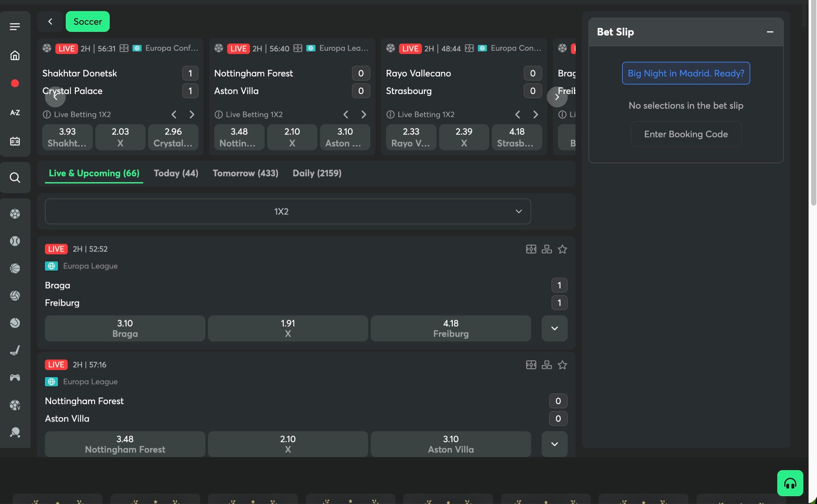
Task: Open match tracker for Nottingham Forest list row
Action: 531,365
